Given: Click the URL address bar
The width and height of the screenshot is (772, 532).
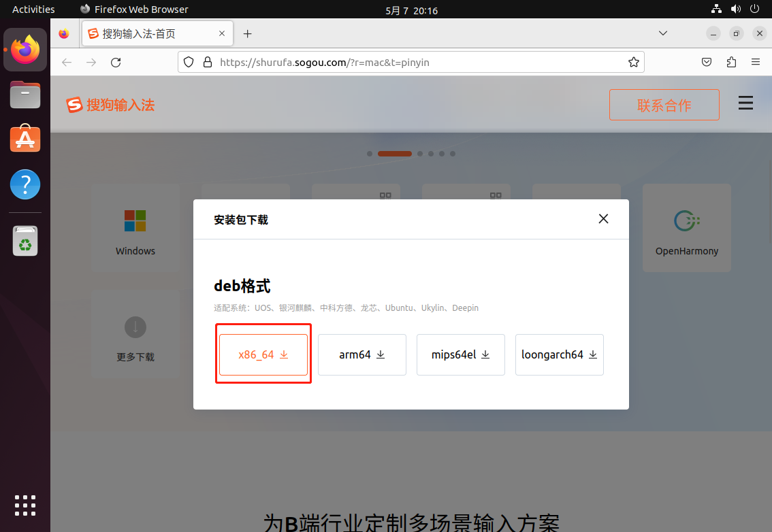Looking at the screenshot, I should 411,62.
